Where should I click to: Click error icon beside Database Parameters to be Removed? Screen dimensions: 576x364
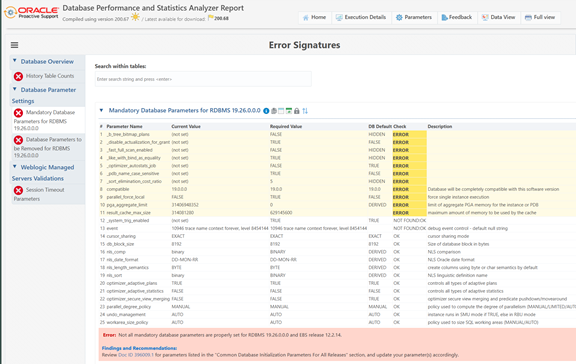(18, 140)
